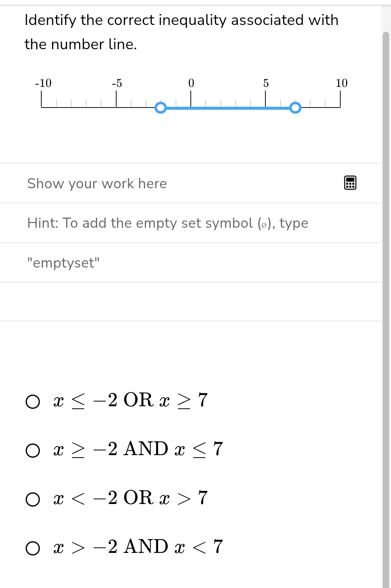Select radio option x ≤ −2 OR x ≥ 7

pyautogui.click(x=33, y=402)
